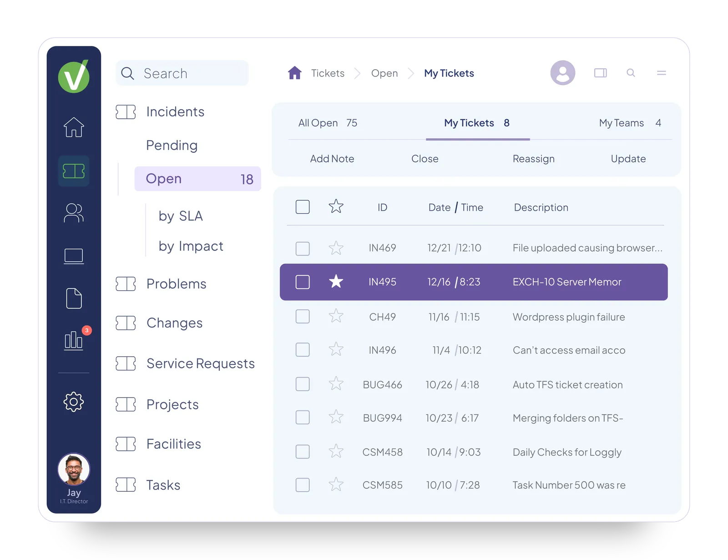728x560 pixels.
Task: Open the Documents page icon in sidebar
Action: click(74, 298)
